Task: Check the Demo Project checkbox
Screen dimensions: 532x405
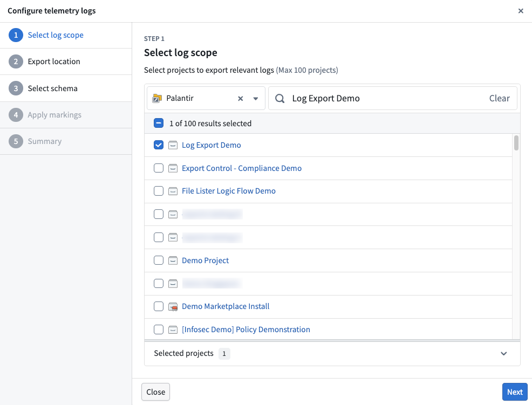Action: pyautogui.click(x=159, y=260)
